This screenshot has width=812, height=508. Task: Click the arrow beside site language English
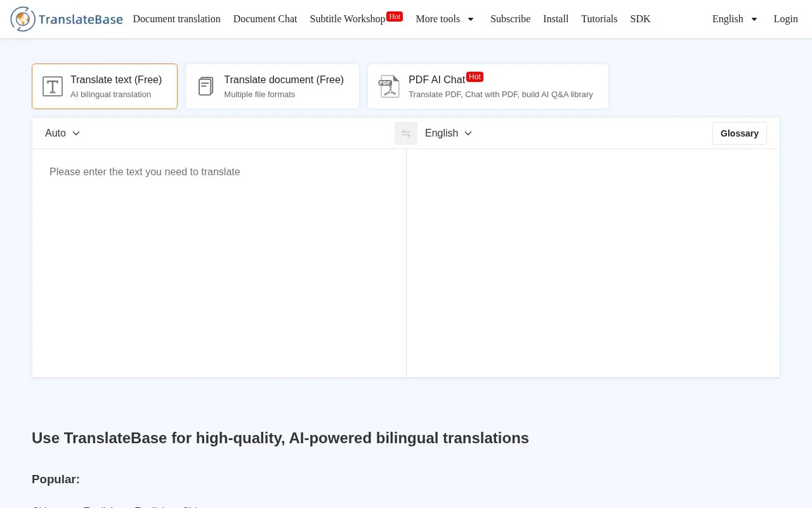754,19
